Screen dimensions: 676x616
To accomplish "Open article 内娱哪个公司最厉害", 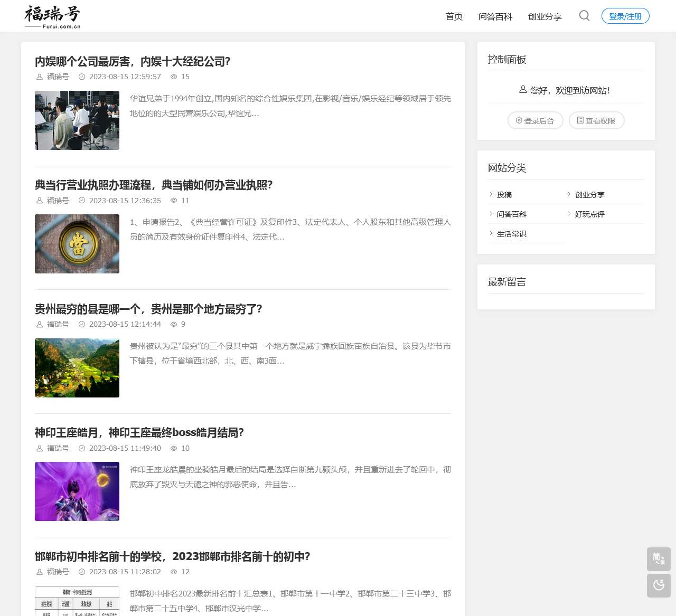I will [133, 62].
